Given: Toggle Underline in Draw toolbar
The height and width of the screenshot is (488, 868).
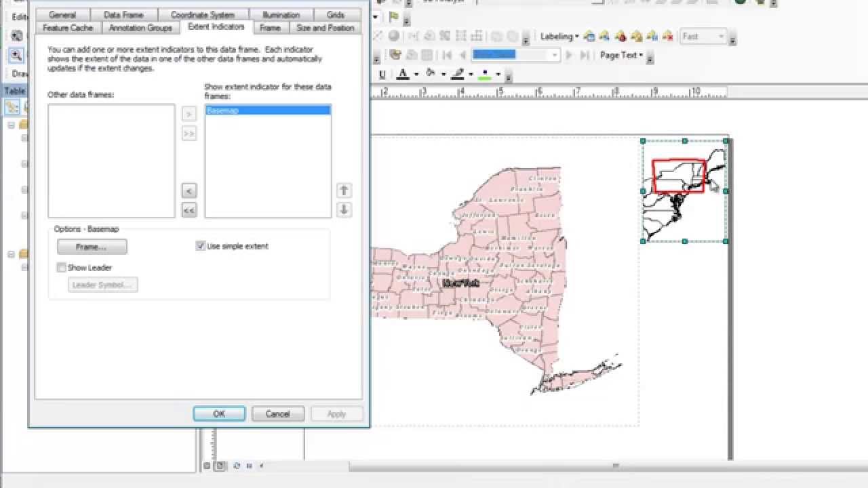Looking at the screenshot, I should point(382,75).
